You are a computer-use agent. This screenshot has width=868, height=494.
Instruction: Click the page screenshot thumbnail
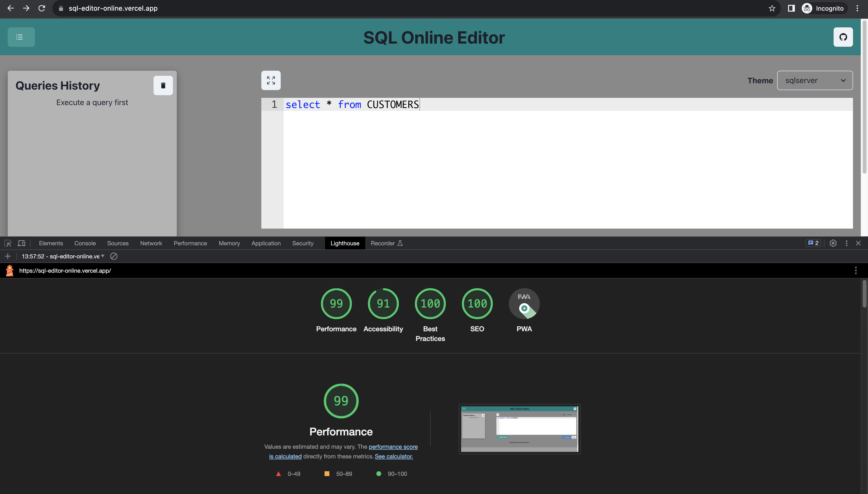(519, 429)
